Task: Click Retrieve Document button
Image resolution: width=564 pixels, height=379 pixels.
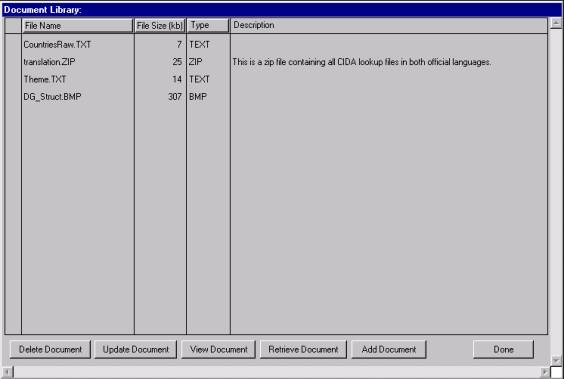Action: click(303, 350)
